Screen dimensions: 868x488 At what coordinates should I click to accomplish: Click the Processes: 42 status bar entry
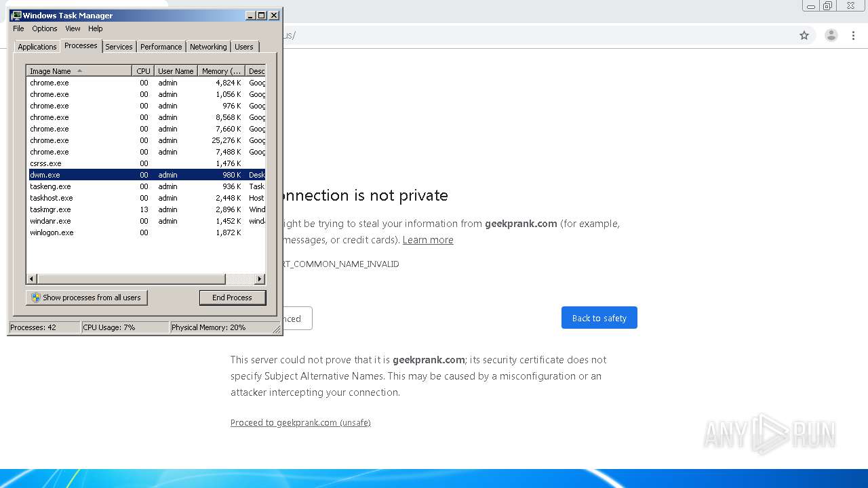pyautogui.click(x=44, y=327)
